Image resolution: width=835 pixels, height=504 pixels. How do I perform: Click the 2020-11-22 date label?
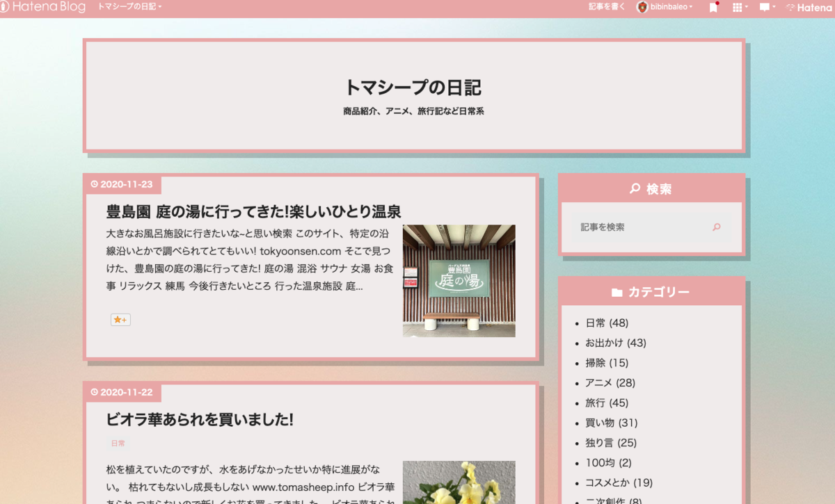tap(122, 392)
